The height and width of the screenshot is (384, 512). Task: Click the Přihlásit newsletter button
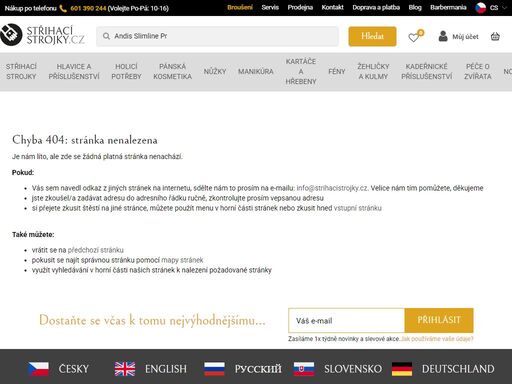[x=439, y=320]
